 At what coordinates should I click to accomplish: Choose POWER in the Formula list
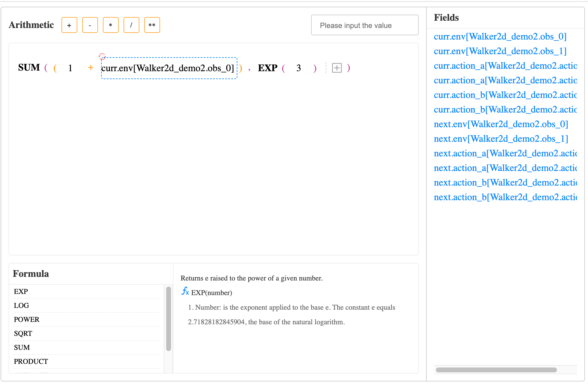click(27, 319)
